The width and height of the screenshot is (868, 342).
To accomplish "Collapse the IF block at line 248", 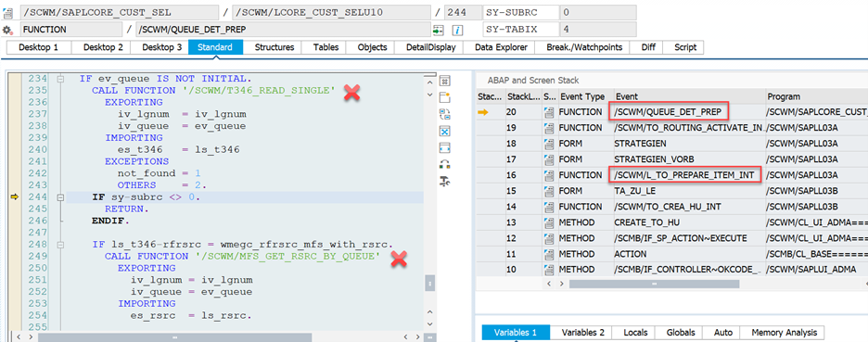I will [61, 244].
